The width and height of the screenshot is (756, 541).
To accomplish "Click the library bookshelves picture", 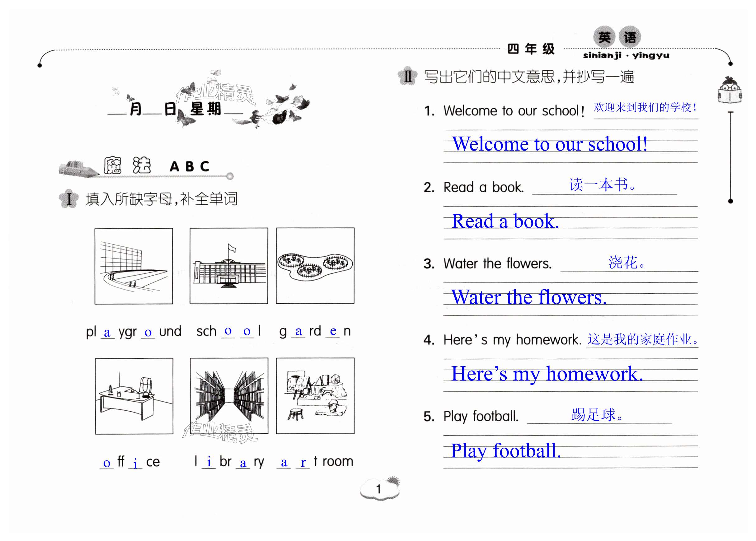I will tap(229, 396).
